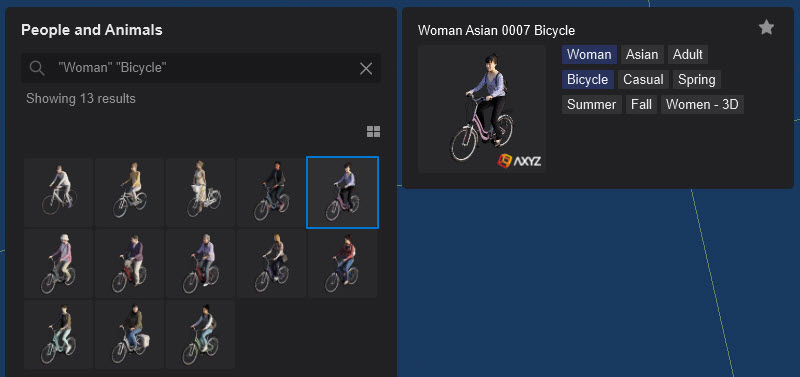Select thumbnail of woman wearing white hat
Viewport: 800px width, 377px height.
(59, 263)
